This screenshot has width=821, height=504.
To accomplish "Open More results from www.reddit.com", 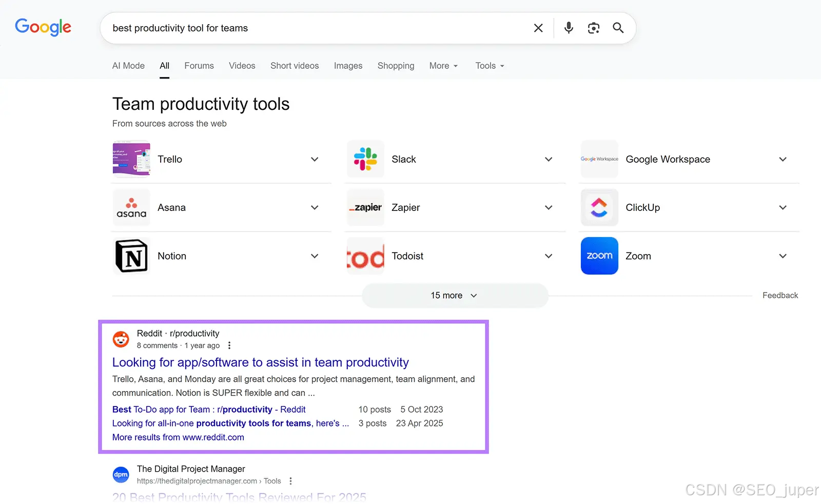I will tap(178, 437).
